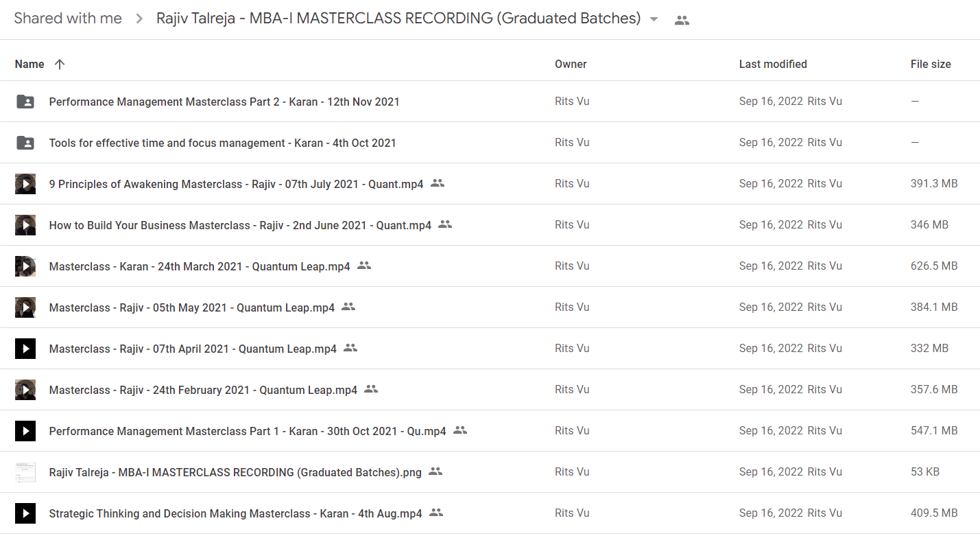The height and width of the screenshot is (536, 980).
Task: Click video play icon for Performance Management Part 1
Action: 25,431
